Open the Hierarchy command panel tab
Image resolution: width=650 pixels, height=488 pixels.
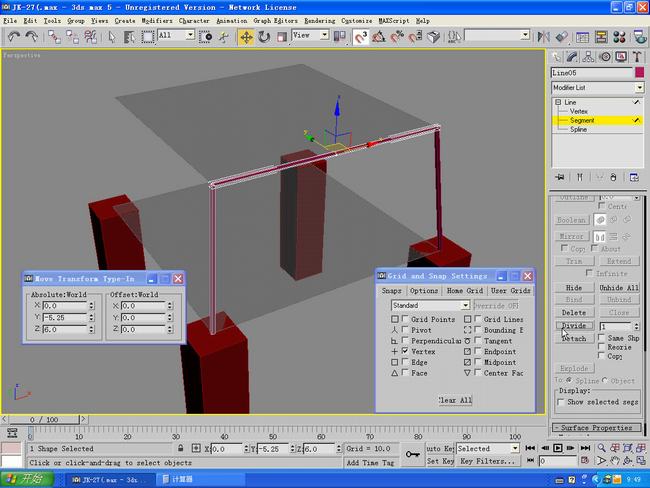click(x=588, y=57)
